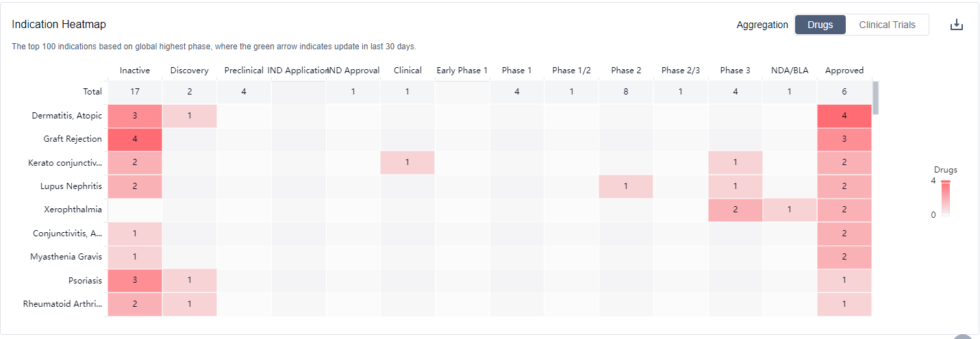
Task: Open Xerophthalmia NDA/BLA cell
Action: 789,210
